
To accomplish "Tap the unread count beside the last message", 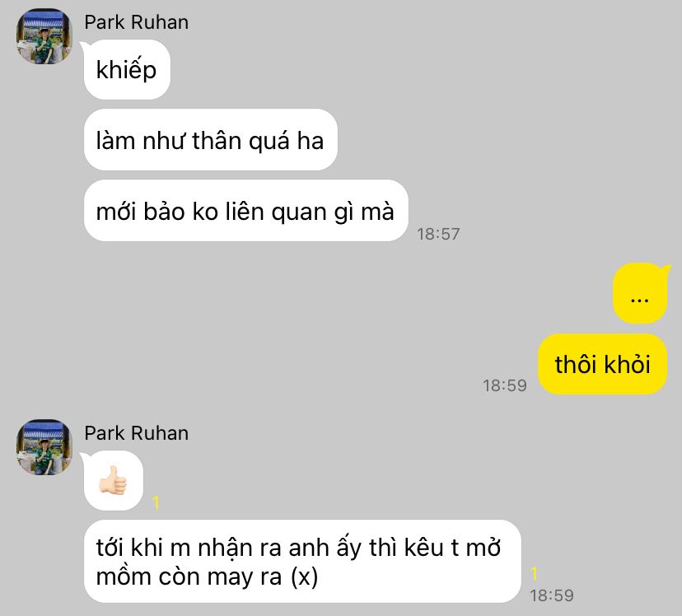I will [534, 574].
